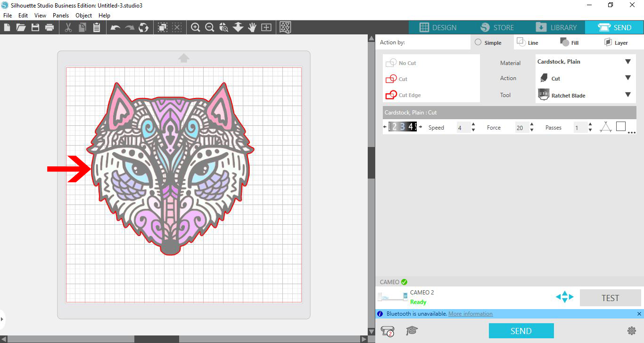Click the Force input field
The width and height of the screenshot is (644, 343).
[521, 127]
